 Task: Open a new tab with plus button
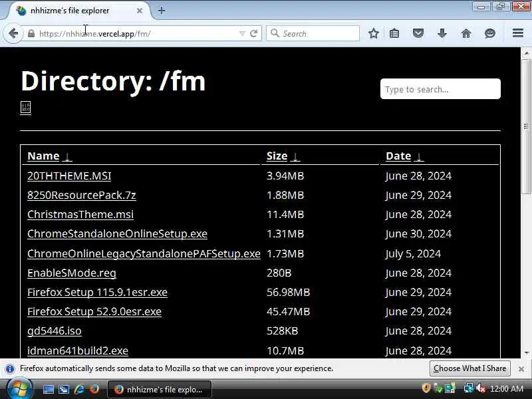[x=162, y=11]
